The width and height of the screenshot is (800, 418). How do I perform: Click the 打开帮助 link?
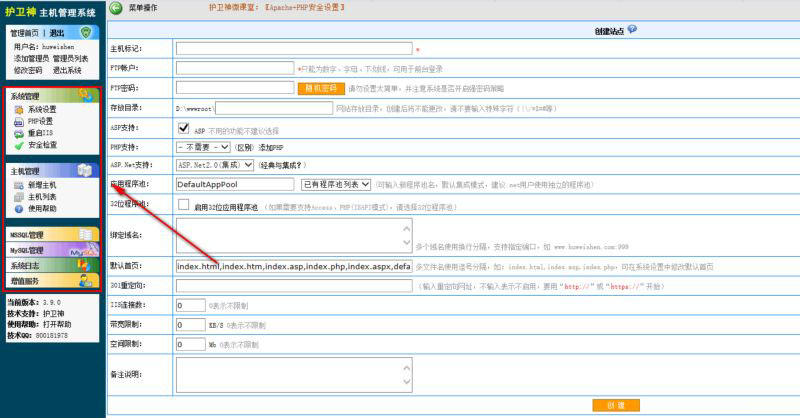pos(57,325)
